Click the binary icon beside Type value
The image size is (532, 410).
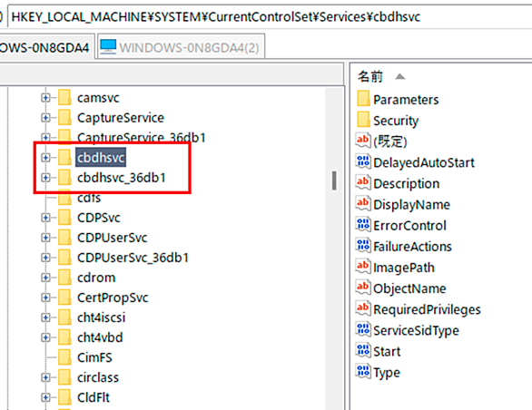point(363,372)
